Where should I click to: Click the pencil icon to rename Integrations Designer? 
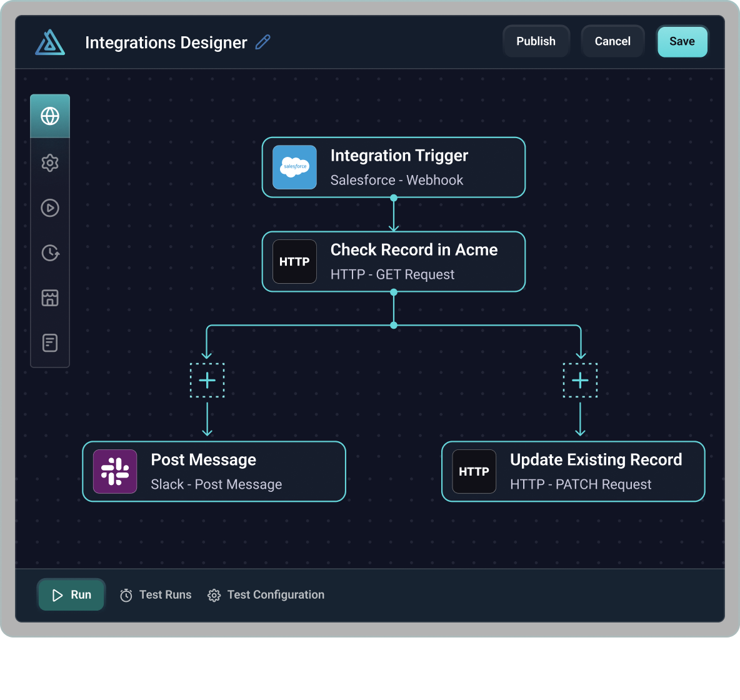tap(262, 42)
